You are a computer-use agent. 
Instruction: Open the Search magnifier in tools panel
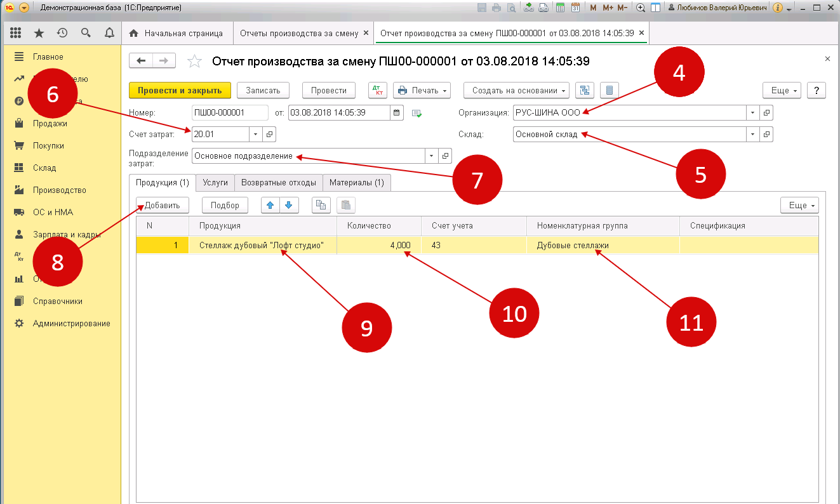coord(86,33)
